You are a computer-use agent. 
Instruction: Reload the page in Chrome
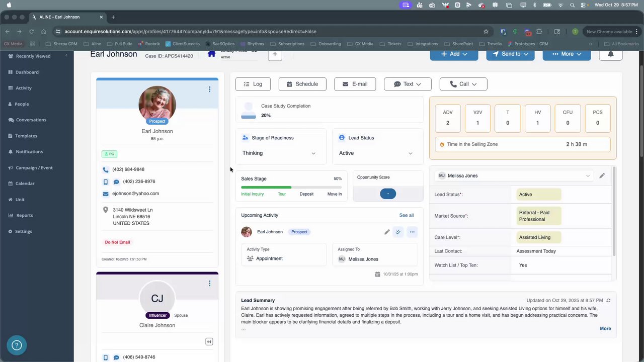31,31
